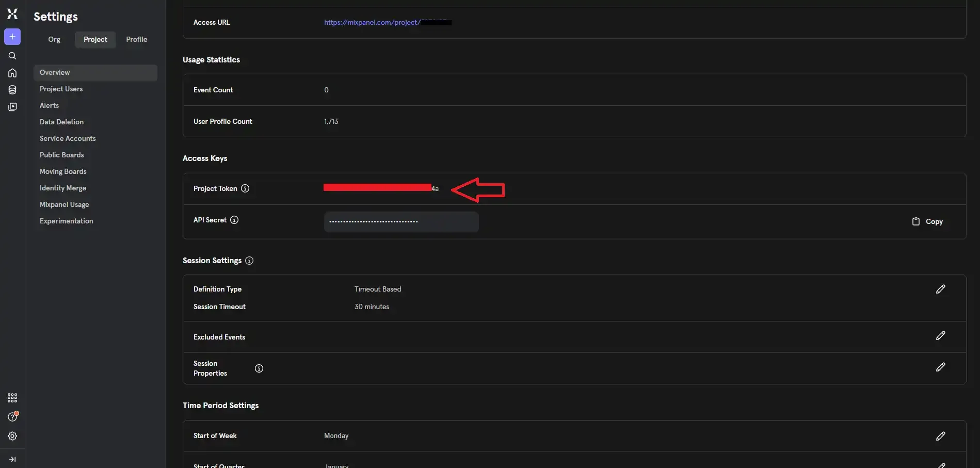
Task: Click the Monday start of week value
Action: [336, 435]
